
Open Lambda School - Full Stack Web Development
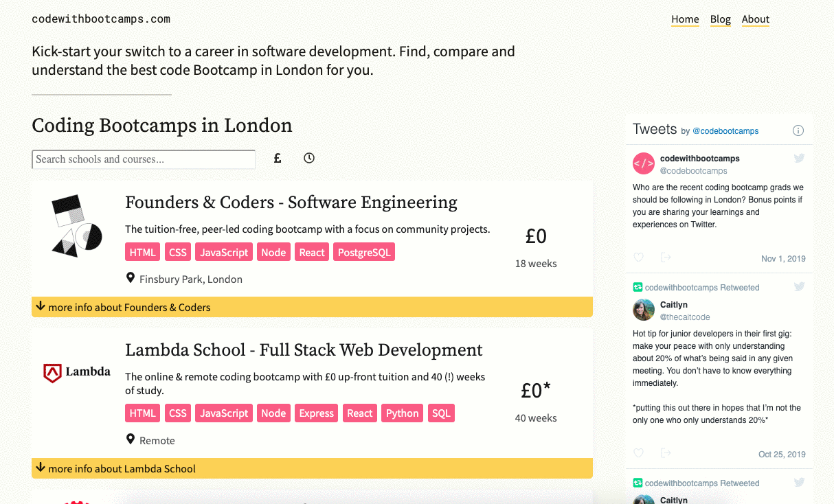[x=304, y=350]
